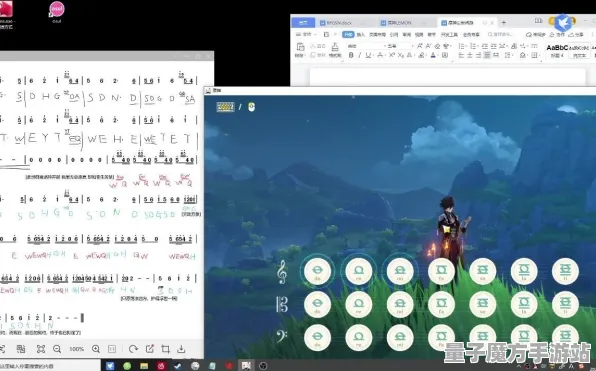Screen dimensions: 596x371
Task: Click the Paste button in WPS
Action: click(x=300, y=50)
